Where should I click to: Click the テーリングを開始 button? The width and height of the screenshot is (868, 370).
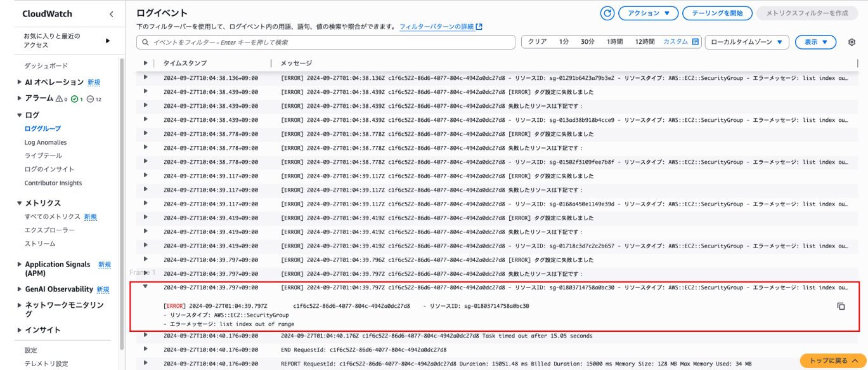click(718, 13)
